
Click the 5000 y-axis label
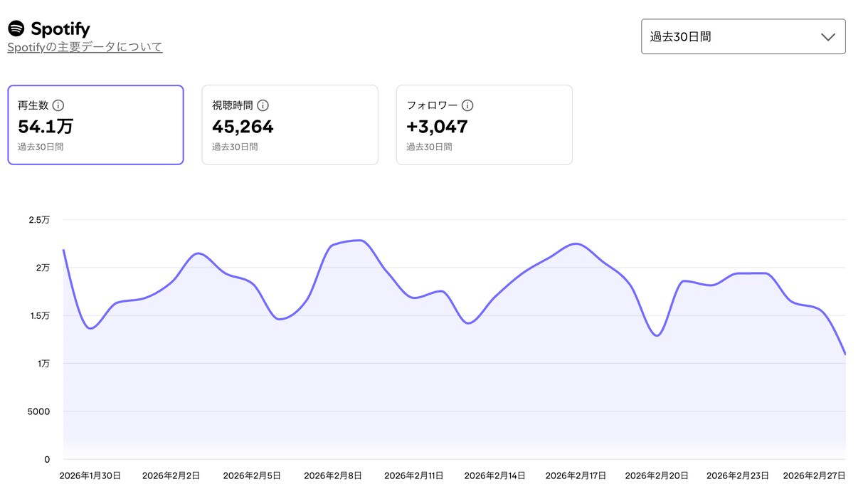(38, 411)
